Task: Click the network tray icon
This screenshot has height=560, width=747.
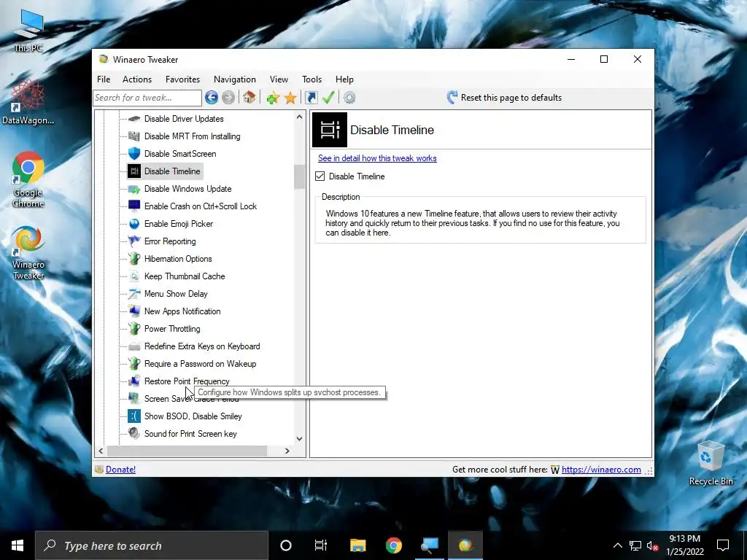Action: [x=635, y=545]
